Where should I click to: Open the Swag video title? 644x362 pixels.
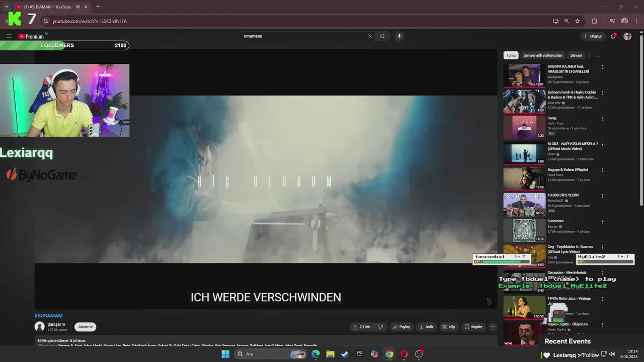(x=552, y=118)
